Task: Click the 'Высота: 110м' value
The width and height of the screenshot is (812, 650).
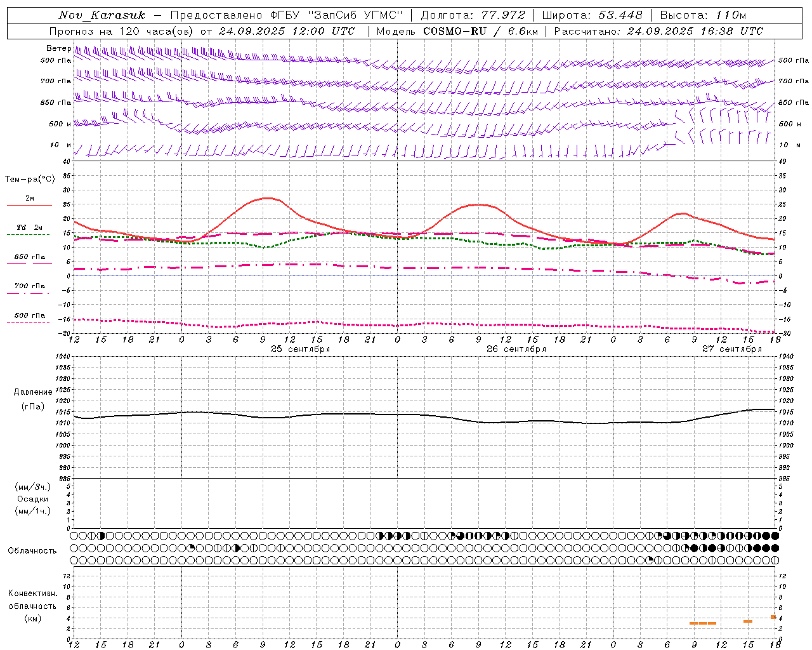Action: point(703,15)
